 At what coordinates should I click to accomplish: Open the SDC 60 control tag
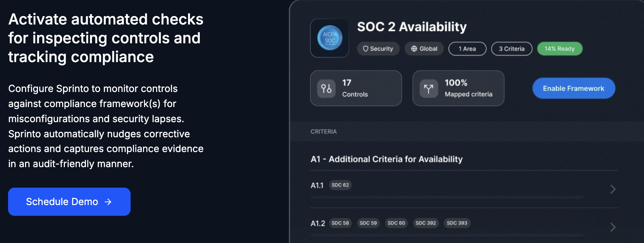pos(396,223)
